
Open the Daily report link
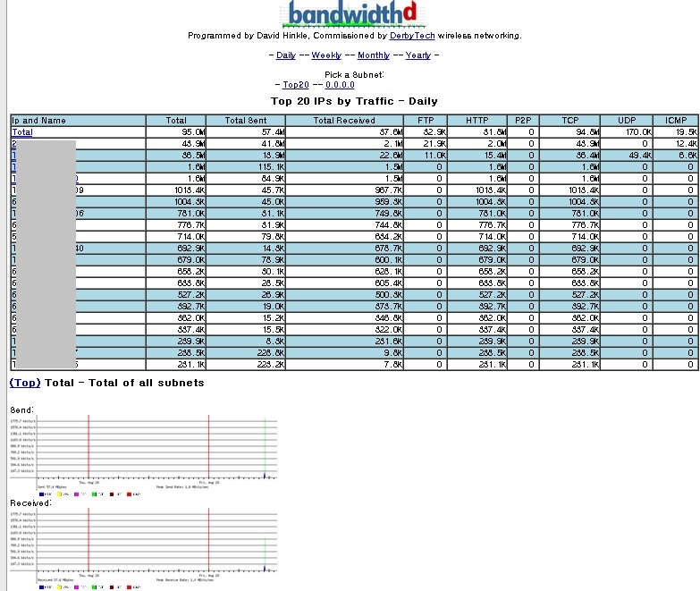click(286, 55)
